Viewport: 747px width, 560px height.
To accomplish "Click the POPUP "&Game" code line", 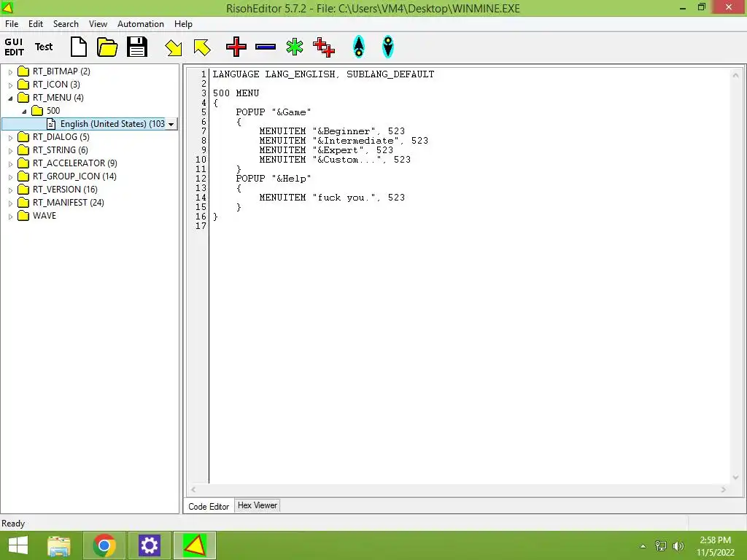I will [274, 112].
